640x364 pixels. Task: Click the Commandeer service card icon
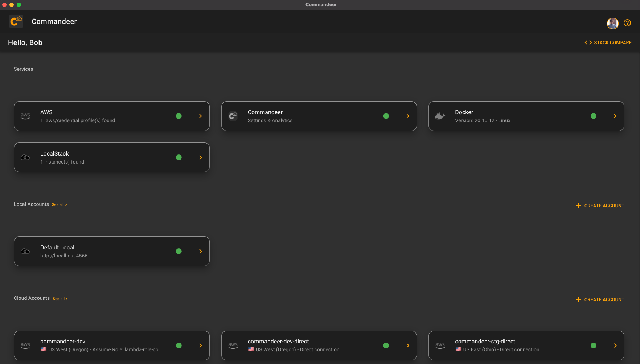tap(233, 116)
